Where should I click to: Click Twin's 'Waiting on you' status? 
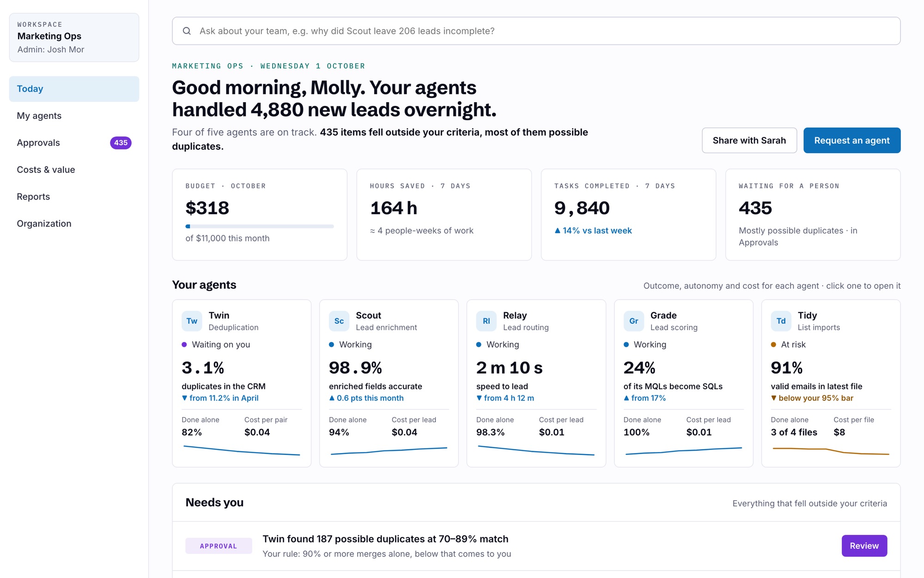click(216, 344)
